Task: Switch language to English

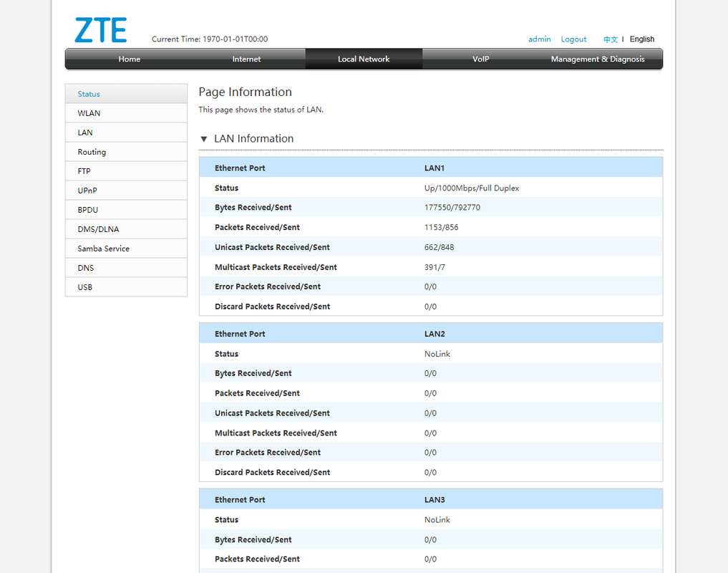Action: click(x=641, y=39)
